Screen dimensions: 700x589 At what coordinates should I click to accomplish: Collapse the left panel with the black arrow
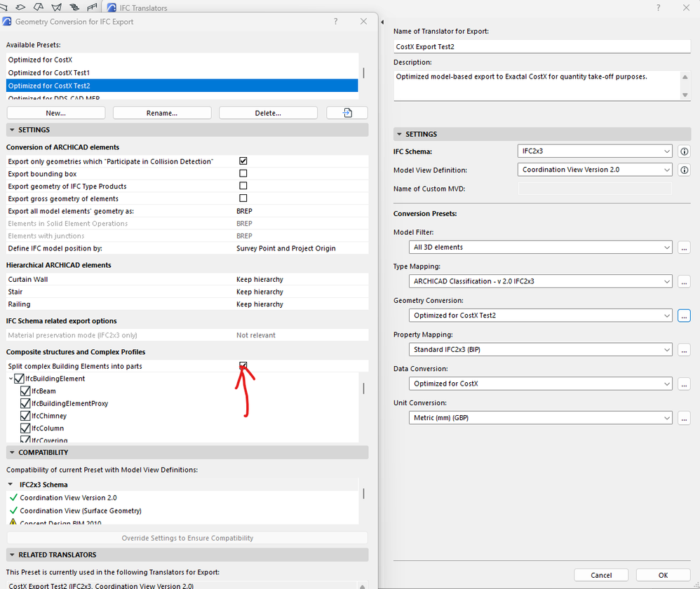click(x=382, y=22)
